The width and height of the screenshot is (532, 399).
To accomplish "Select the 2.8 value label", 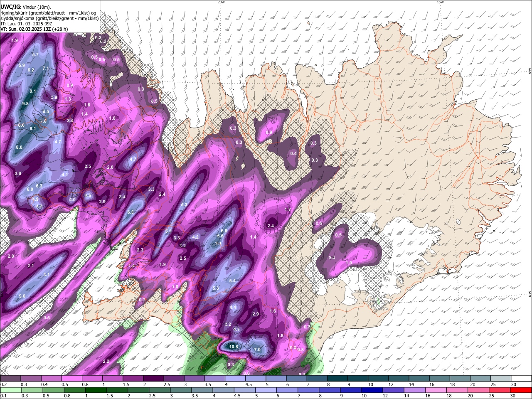I will pos(18,173).
